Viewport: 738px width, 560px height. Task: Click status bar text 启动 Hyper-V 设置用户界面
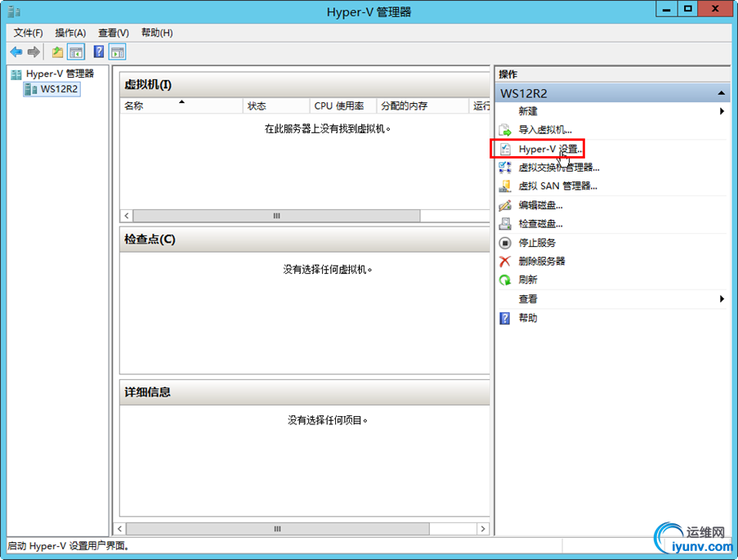(x=69, y=546)
